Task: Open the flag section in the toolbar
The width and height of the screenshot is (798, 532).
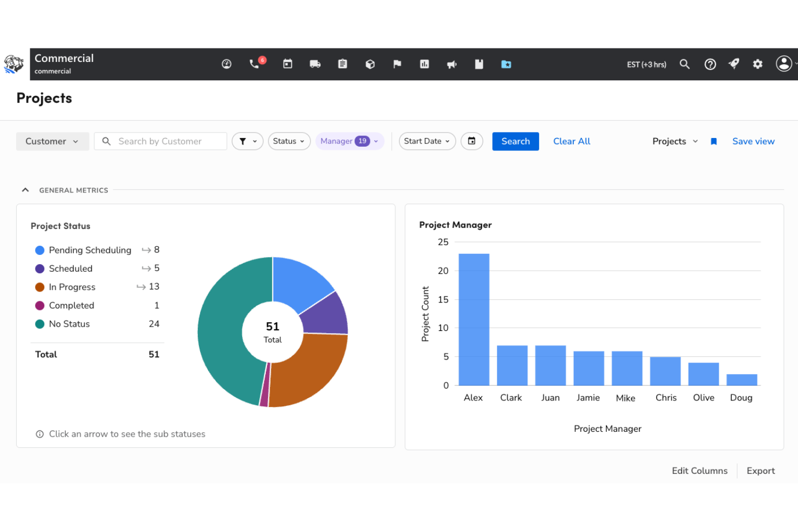Action: click(397, 64)
